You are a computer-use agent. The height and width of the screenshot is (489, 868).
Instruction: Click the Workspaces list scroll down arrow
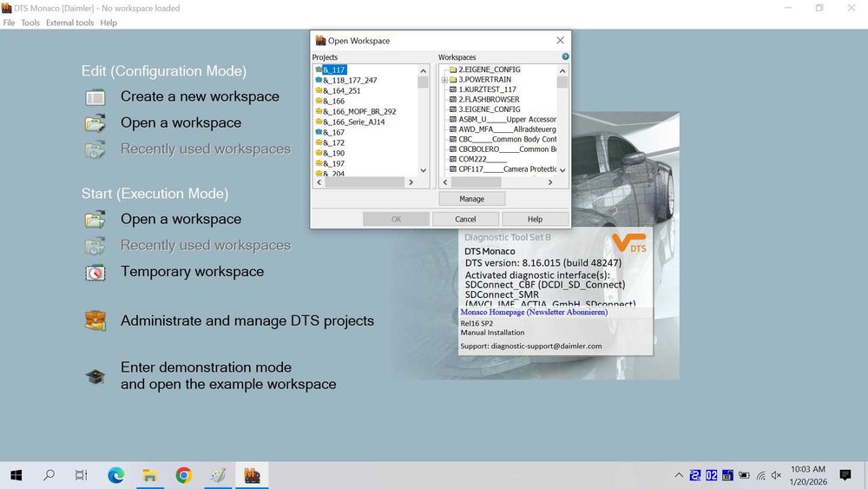coord(562,170)
